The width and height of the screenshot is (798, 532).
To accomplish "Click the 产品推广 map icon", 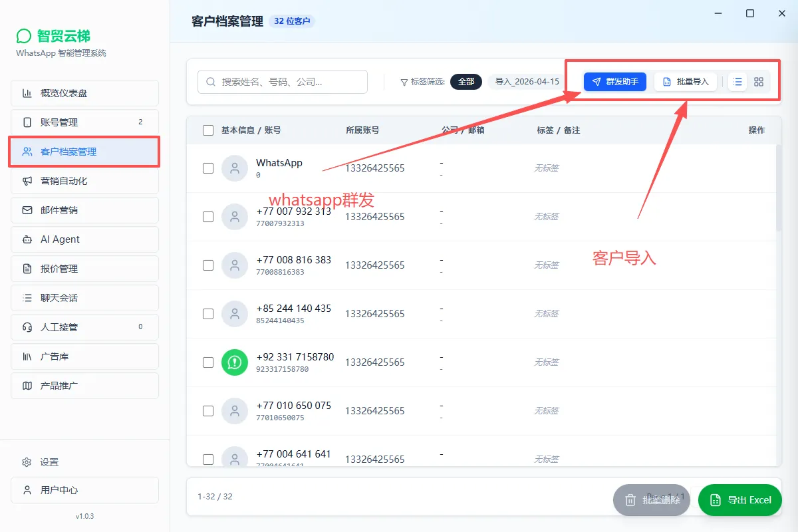I will click(x=27, y=386).
